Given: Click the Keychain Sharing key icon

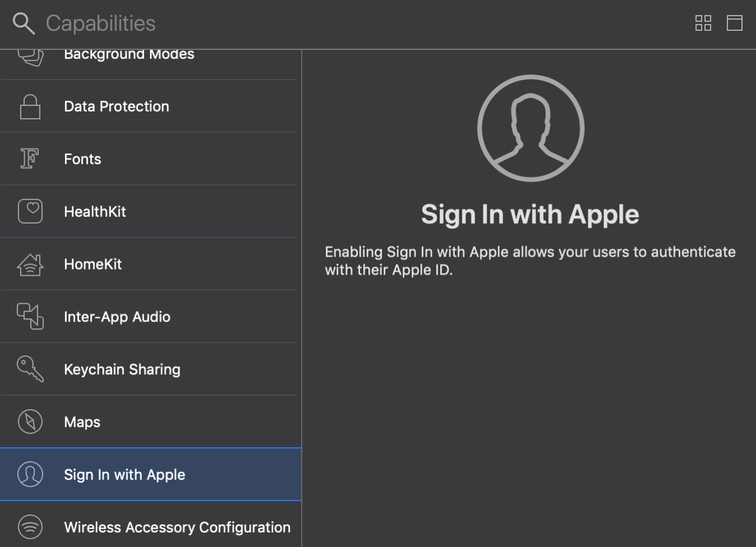Looking at the screenshot, I should pos(30,369).
